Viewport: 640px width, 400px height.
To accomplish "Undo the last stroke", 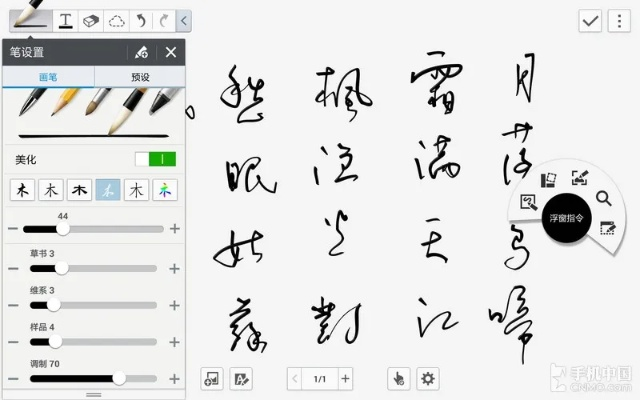I will [142, 20].
